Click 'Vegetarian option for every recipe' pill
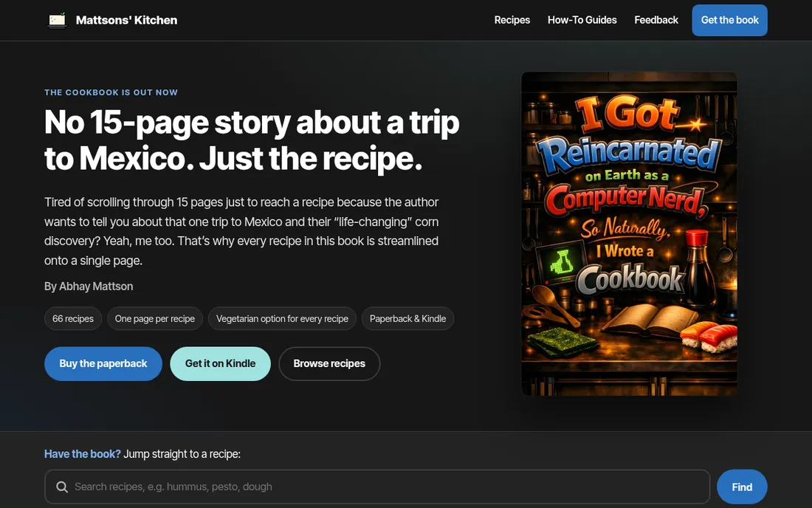 click(x=282, y=318)
